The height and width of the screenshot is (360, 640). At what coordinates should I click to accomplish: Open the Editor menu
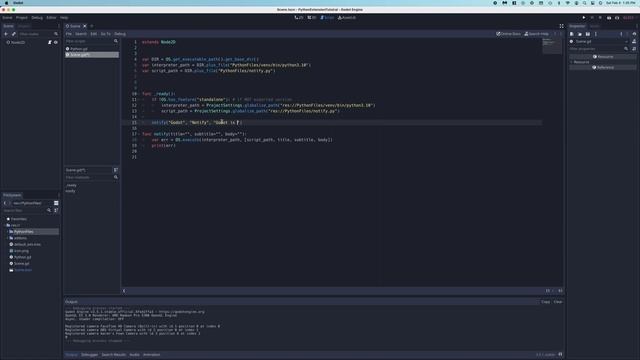(51, 18)
